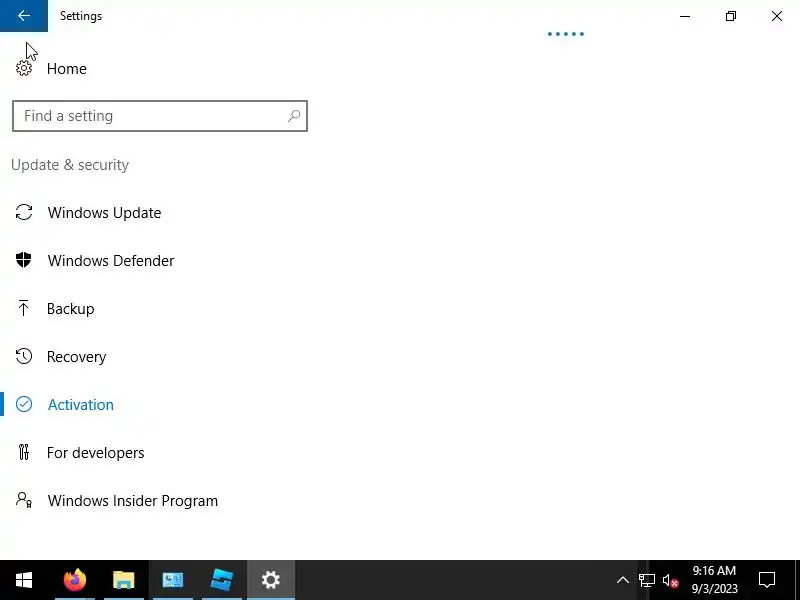
Task: Click the Home gear icon
Action: click(x=24, y=68)
